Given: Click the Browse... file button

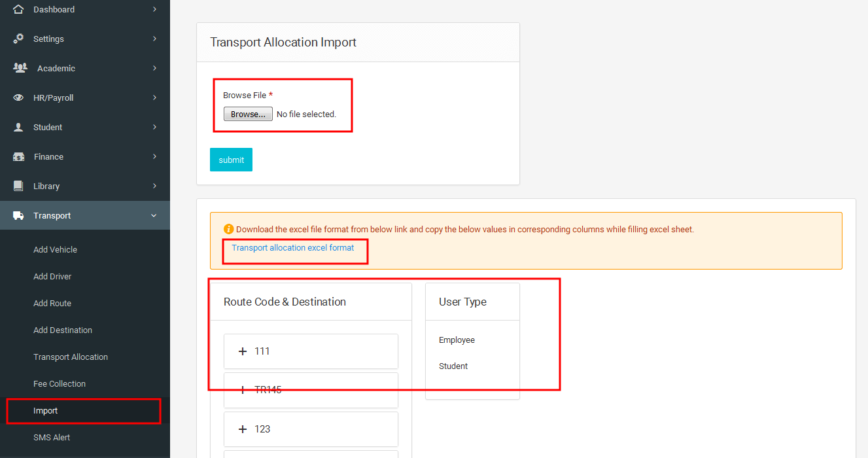Looking at the screenshot, I should tap(248, 114).
